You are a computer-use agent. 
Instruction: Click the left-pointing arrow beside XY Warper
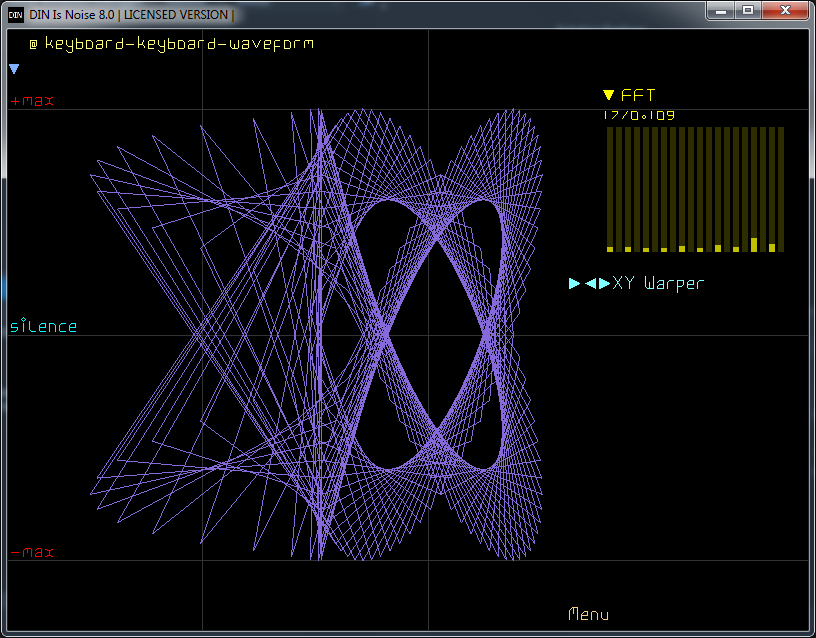(590, 284)
